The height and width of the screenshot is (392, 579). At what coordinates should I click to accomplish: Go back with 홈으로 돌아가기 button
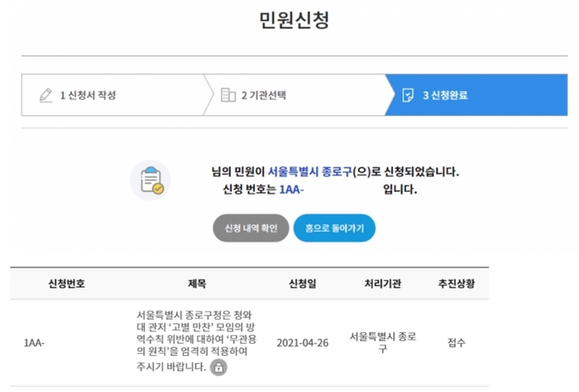[334, 228]
